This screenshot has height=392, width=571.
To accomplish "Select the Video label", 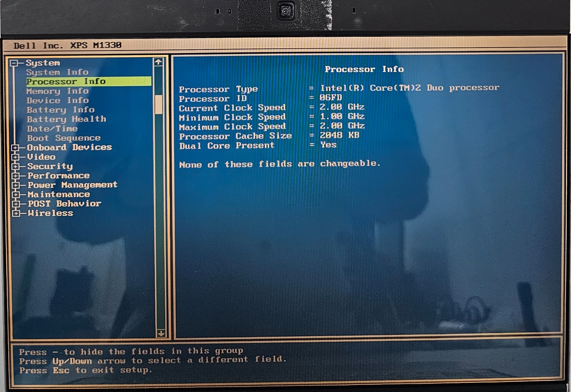I will [41, 157].
